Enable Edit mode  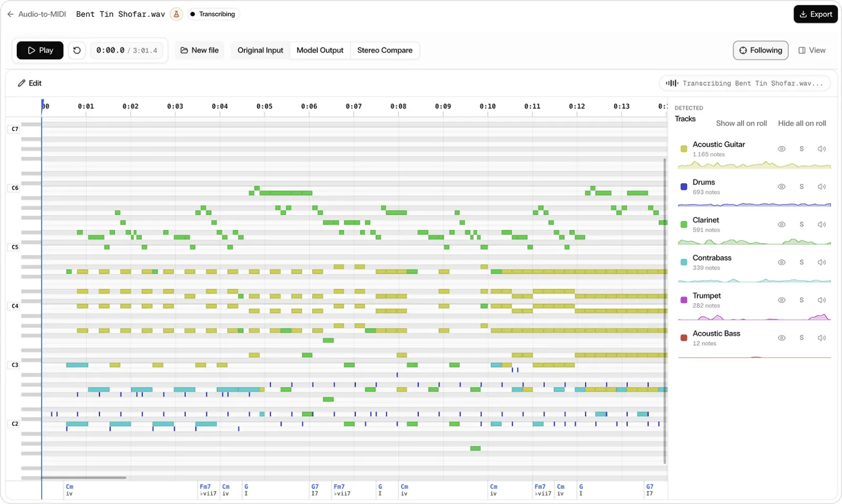[x=29, y=83]
